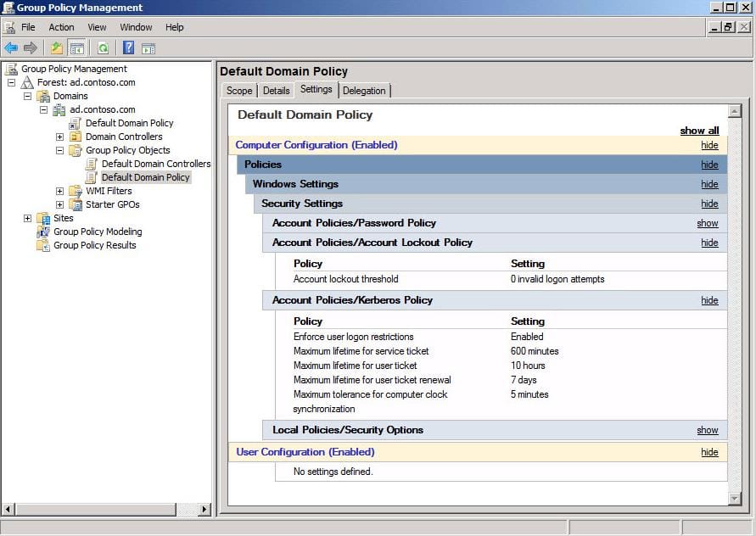The width and height of the screenshot is (756, 536).
Task: Expand the Sites node
Action: 27,218
